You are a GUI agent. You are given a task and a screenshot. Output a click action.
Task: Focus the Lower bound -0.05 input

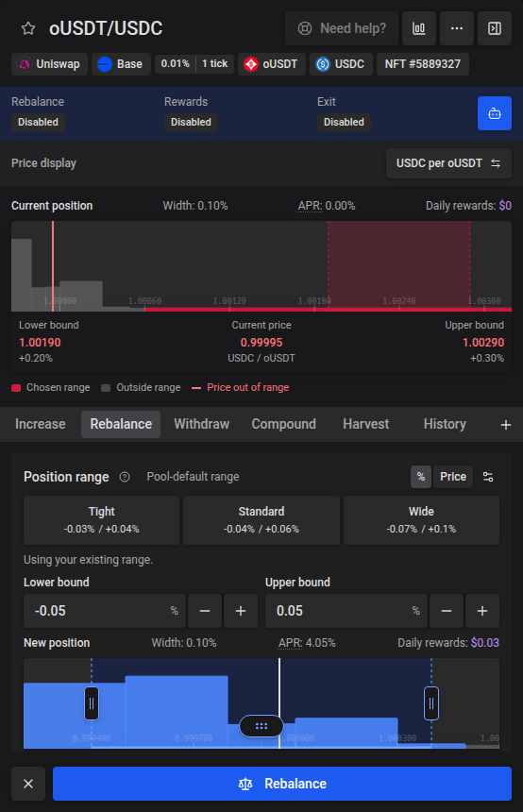(x=105, y=611)
